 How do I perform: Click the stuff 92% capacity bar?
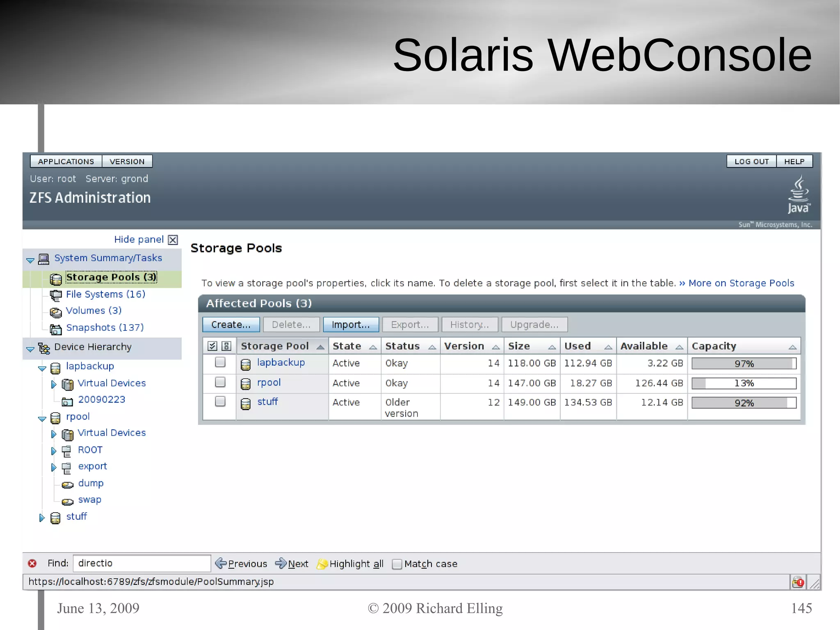pos(744,403)
